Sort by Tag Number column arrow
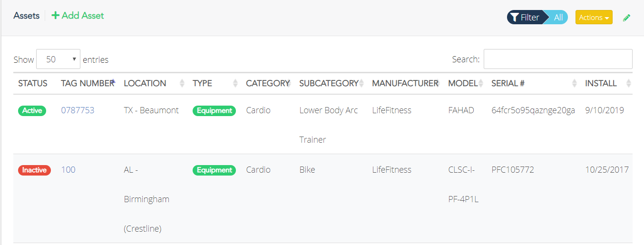Screen dimensions: 644x245 (113, 83)
